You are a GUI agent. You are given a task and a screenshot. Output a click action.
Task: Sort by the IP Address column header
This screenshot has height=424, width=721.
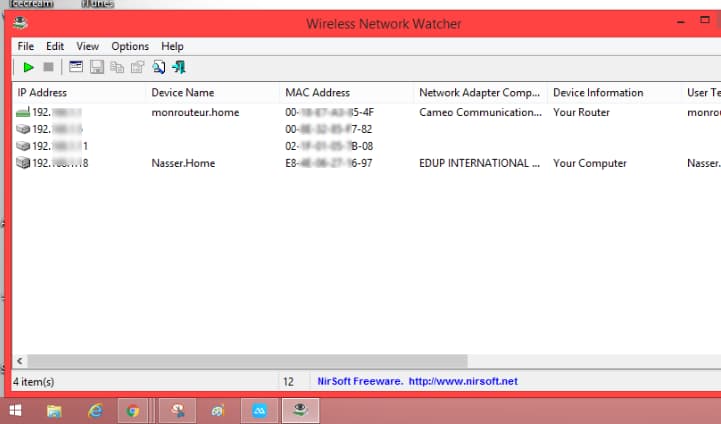79,92
